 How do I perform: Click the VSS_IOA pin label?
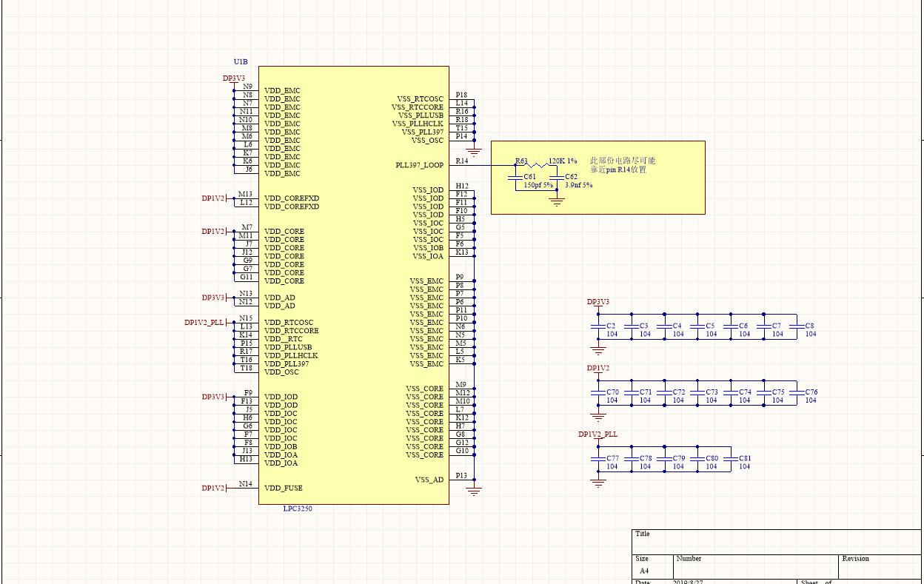click(x=428, y=256)
